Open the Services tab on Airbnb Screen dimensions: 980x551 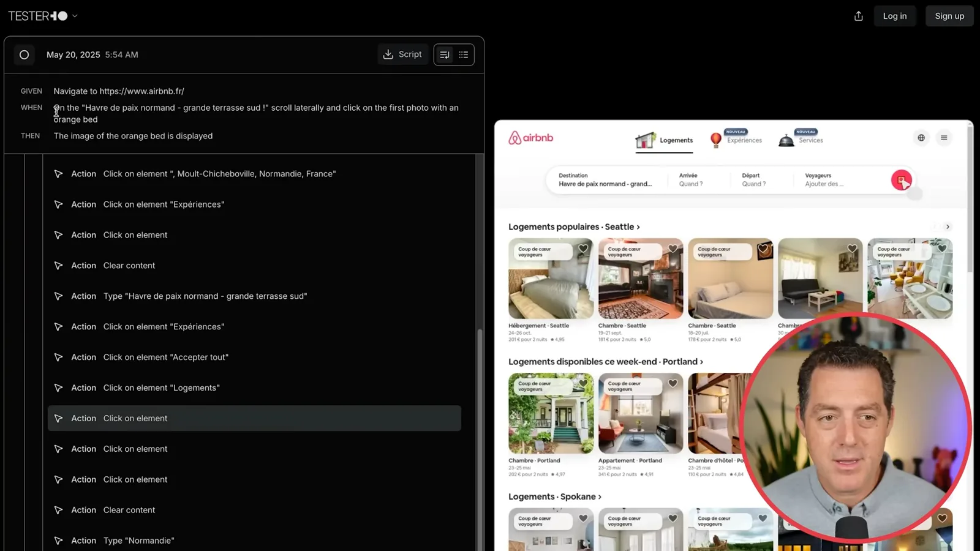coord(801,139)
